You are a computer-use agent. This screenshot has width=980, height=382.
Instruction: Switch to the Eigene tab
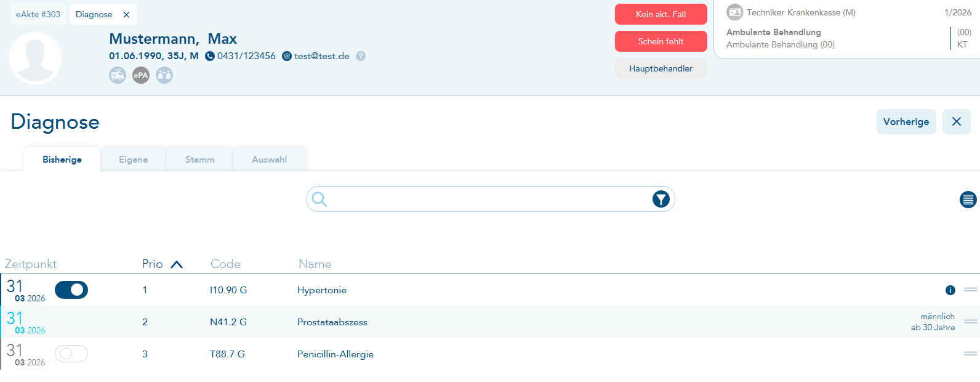[x=133, y=160]
